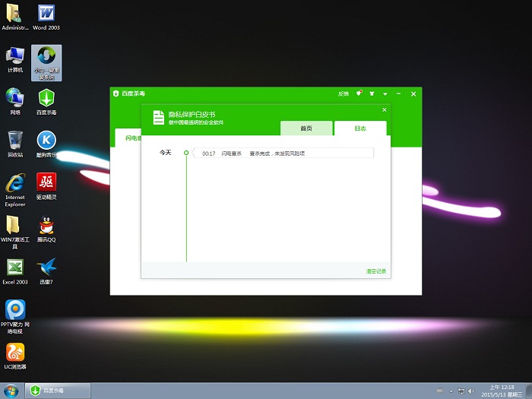Click the white paper document icon
Screen dimensions: 532x399
click(x=158, y=117)
